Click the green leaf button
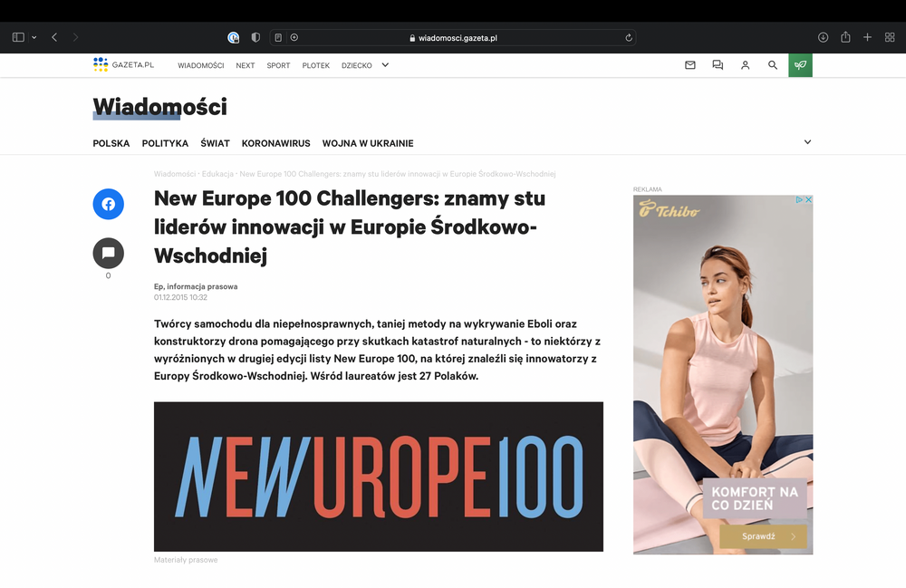Viewport: 906px width, 588px height. pos(800,65)
